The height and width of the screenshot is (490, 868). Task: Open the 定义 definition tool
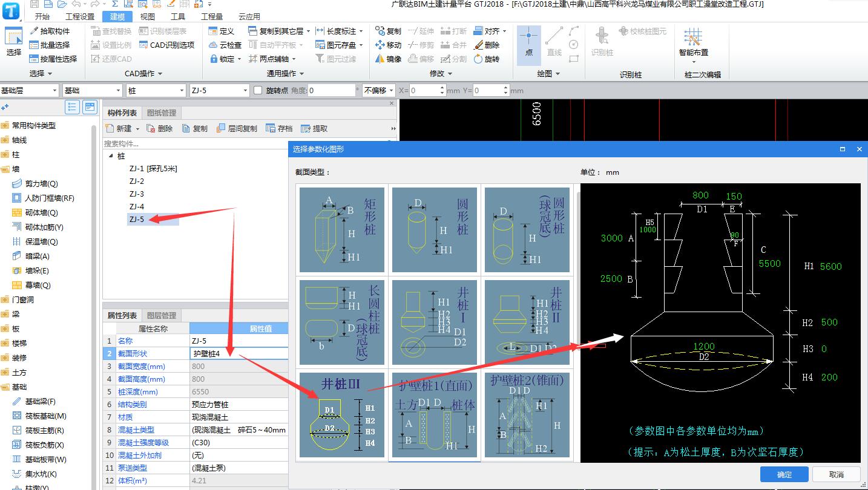click(221, 31)
